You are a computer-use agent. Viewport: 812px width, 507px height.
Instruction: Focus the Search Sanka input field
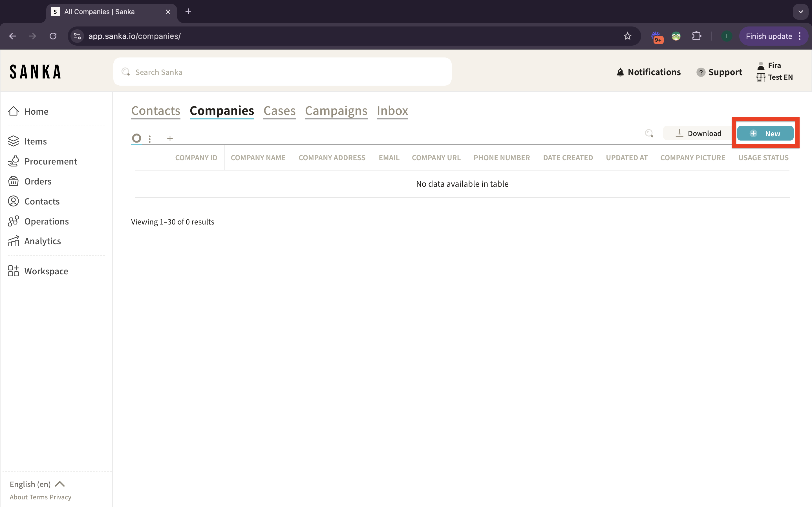(x=282, y=72)
